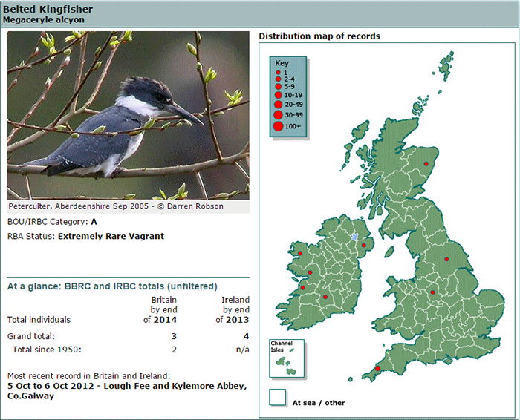Click the 'At a glance: BBRC and IRBC totals' heading

112,286
